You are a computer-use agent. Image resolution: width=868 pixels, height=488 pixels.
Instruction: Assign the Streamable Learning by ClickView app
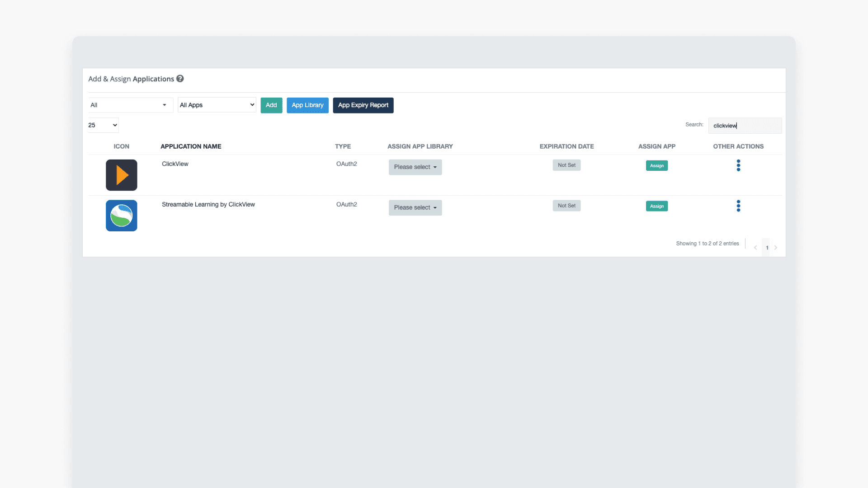656,206
